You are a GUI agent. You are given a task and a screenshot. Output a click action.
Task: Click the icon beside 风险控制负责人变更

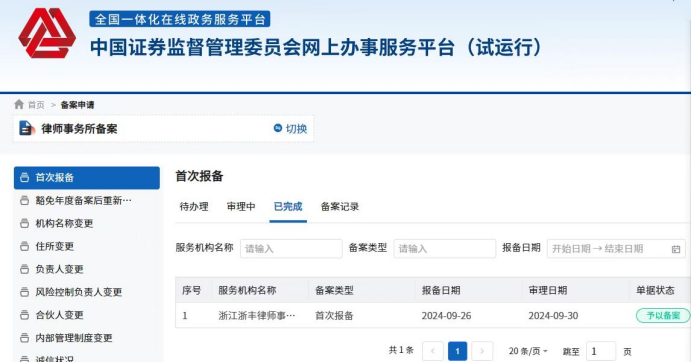point(25,292)
